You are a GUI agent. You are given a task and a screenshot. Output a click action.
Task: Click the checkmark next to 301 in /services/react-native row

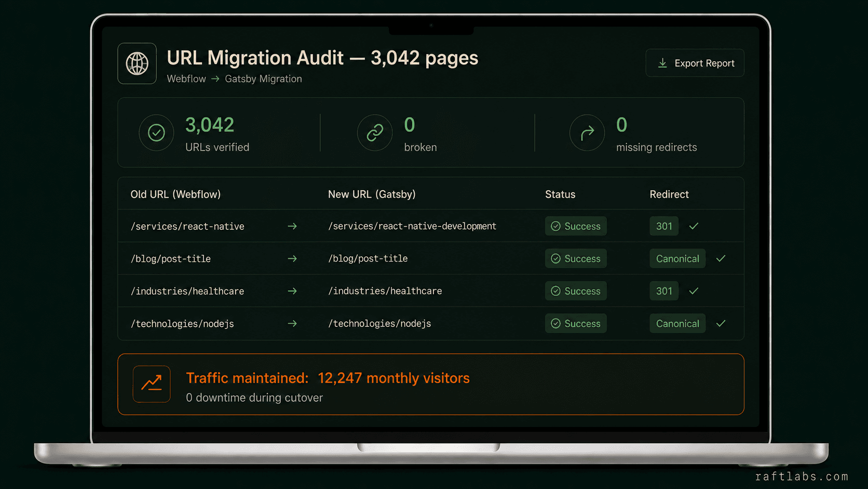[694, 226]
